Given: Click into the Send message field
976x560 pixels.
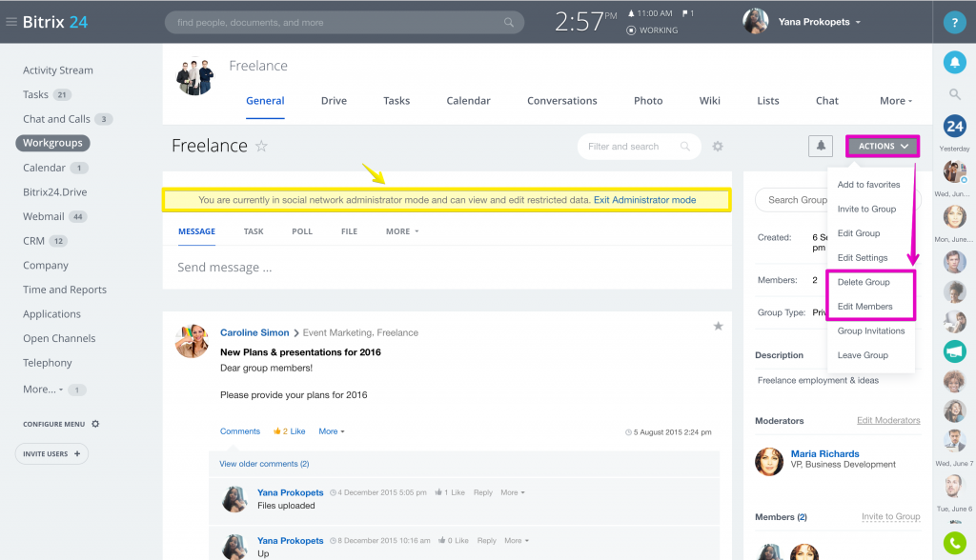Looking at the screenshot, I should (447, 268).
